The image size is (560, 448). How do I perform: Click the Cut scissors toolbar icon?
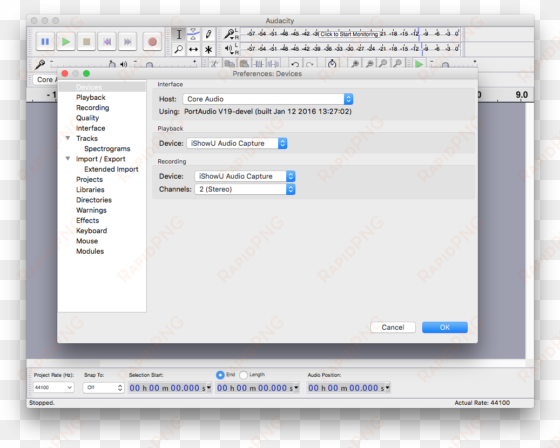[214, 64]
